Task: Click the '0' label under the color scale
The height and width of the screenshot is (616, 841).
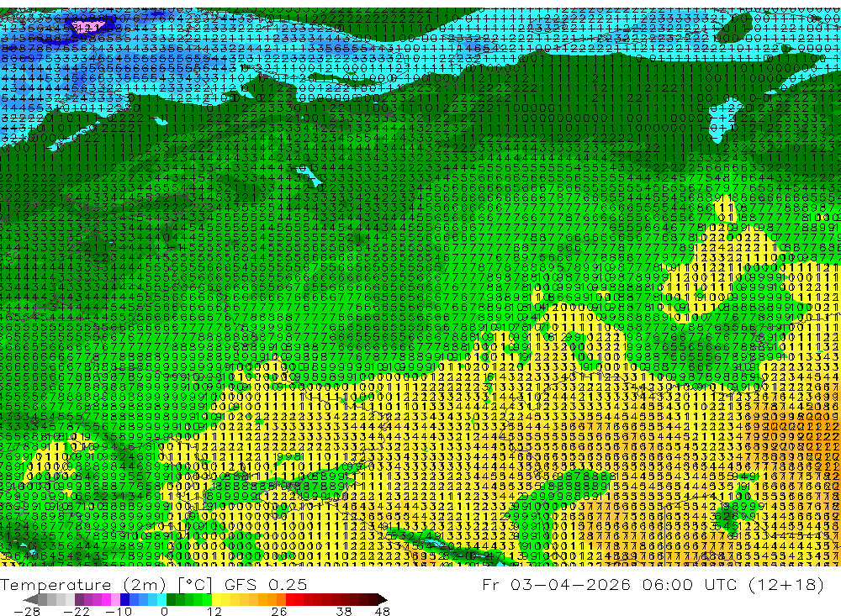Action: 164,612
